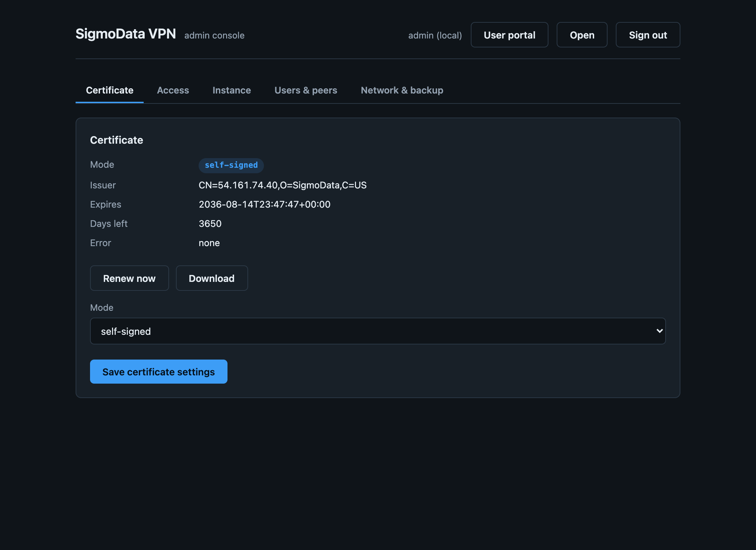Click the Days left value 3650
756x550 pixels.
click(210, 224)
